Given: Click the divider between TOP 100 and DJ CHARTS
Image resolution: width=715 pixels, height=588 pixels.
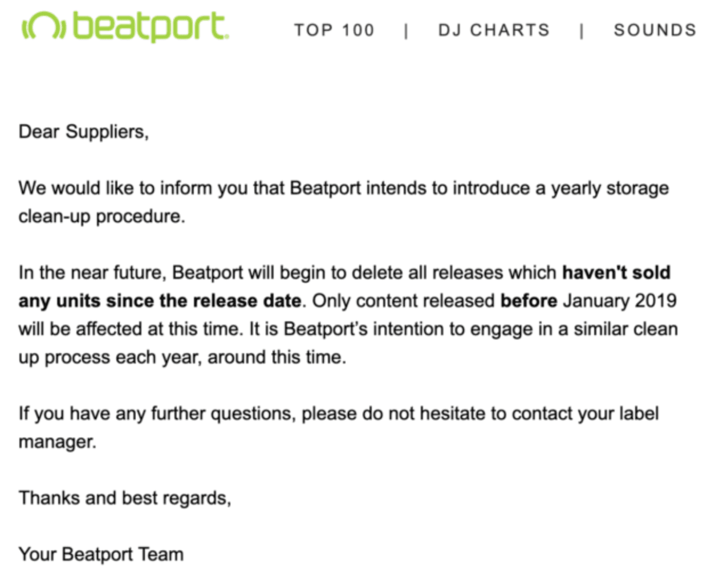Looking at the screenshot, I should click(x=406, y=30).
